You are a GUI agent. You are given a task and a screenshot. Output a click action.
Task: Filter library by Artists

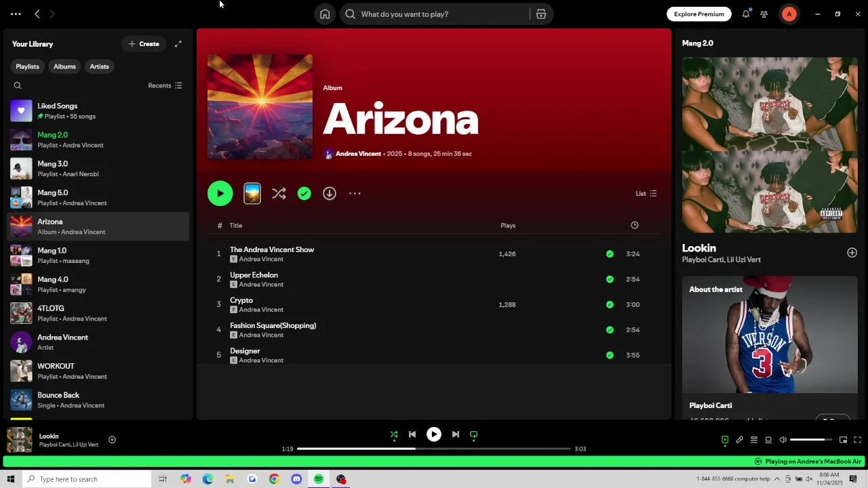[99, 66]
